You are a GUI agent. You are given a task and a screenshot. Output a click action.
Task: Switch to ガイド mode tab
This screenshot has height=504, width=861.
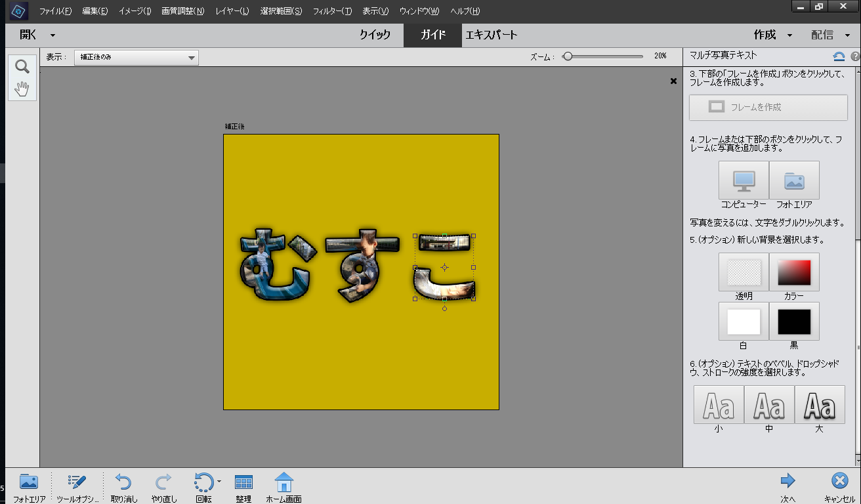tap(432, 35)
